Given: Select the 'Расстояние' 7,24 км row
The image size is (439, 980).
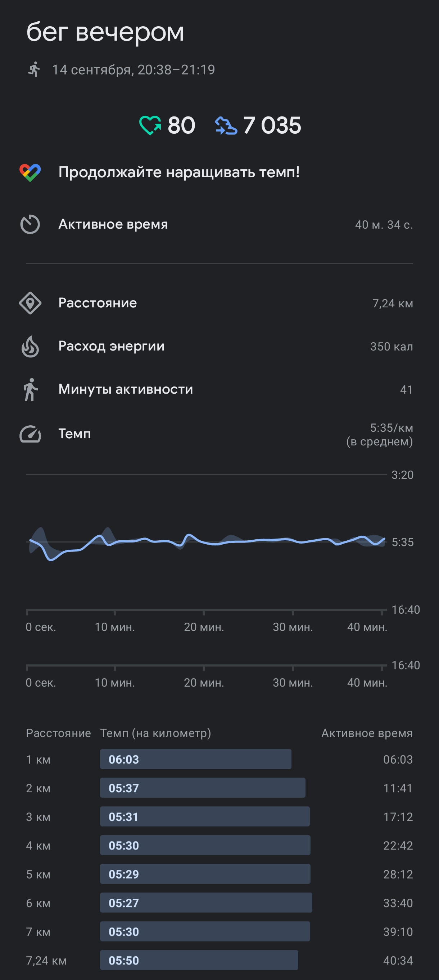Looking at the screenshot, I should click(219, 303).
